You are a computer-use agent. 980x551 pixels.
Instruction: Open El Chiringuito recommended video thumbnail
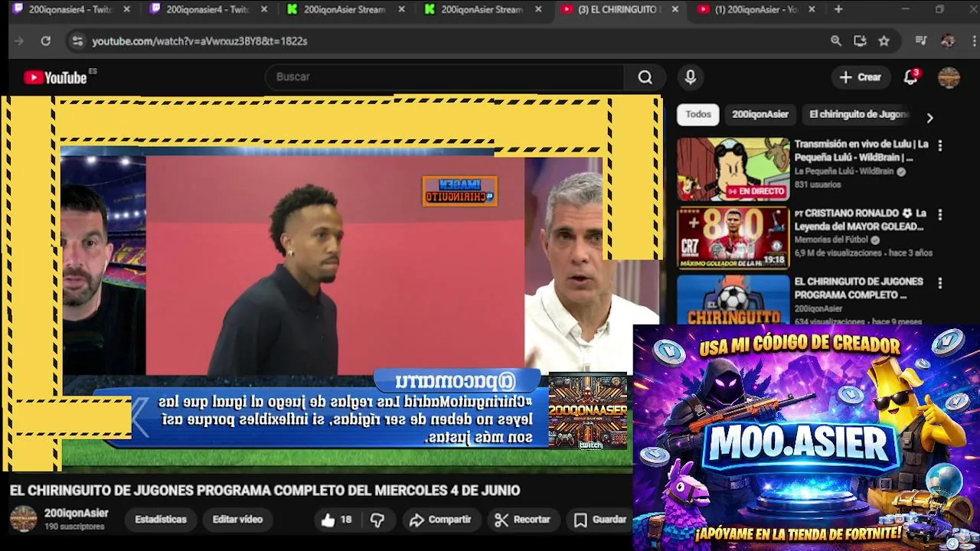pyautogui.click(x=733, y=300)
